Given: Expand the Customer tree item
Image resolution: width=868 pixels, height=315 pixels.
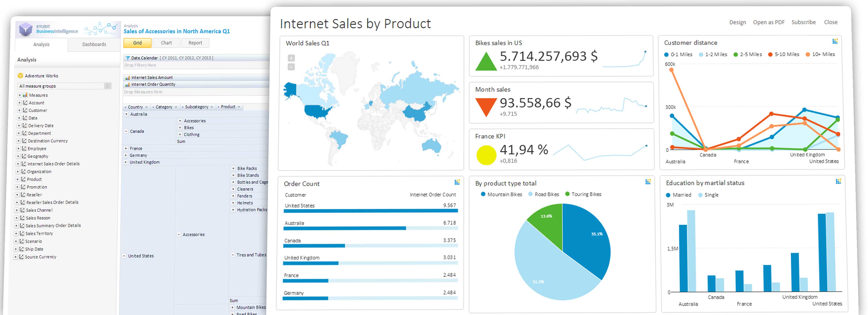Looking at the screenshot, I should (x=19, y=110).
